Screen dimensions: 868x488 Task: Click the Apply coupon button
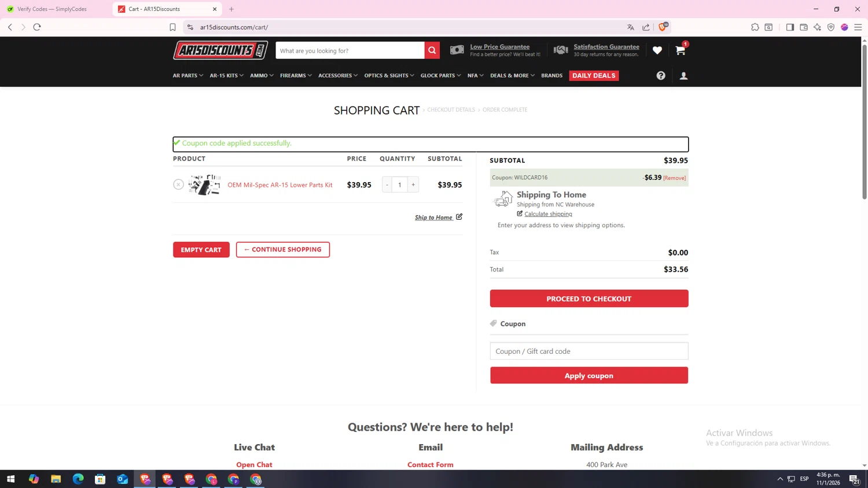pos(589,375)
